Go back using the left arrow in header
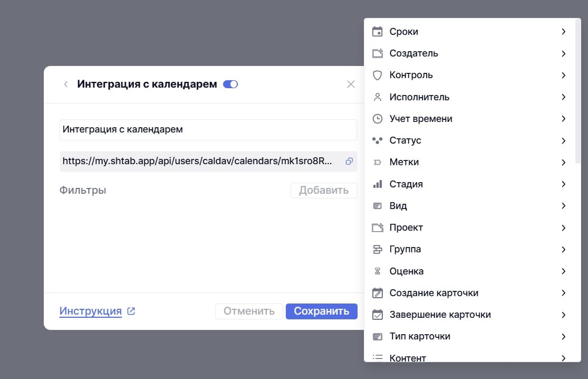The image size is (588, 379). coord(66,84)
